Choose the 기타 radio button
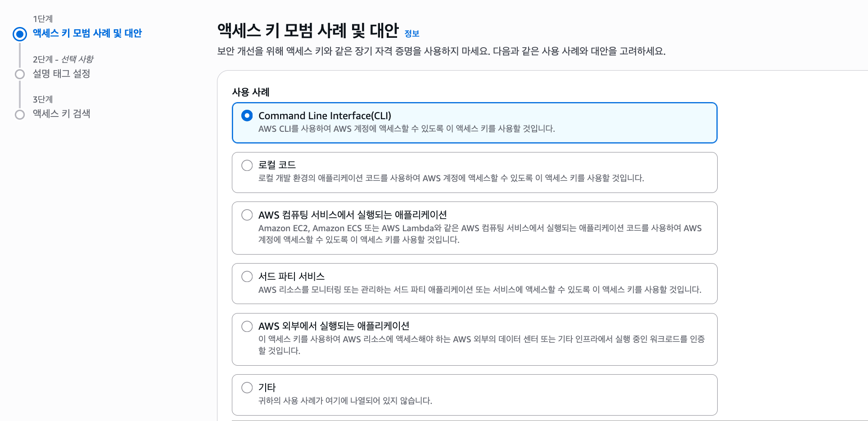The height and width of the screenshot is (421, 868). click(247, 388)
